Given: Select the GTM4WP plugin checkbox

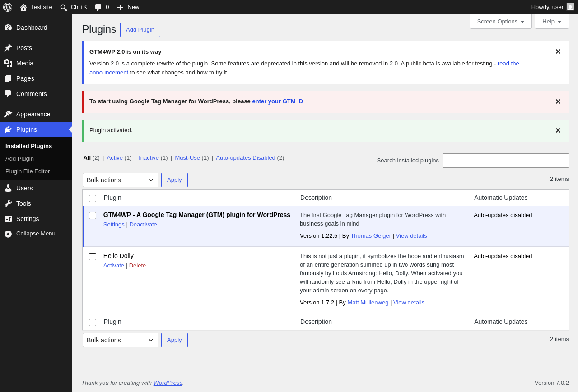Looking at the screenshot, I should [93, 216].
